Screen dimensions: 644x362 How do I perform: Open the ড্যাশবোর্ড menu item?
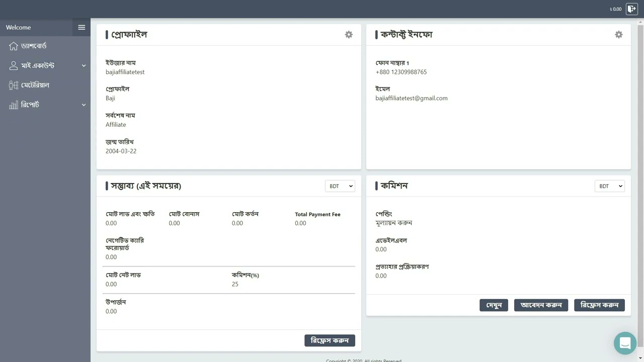click(x=34, y=46)
